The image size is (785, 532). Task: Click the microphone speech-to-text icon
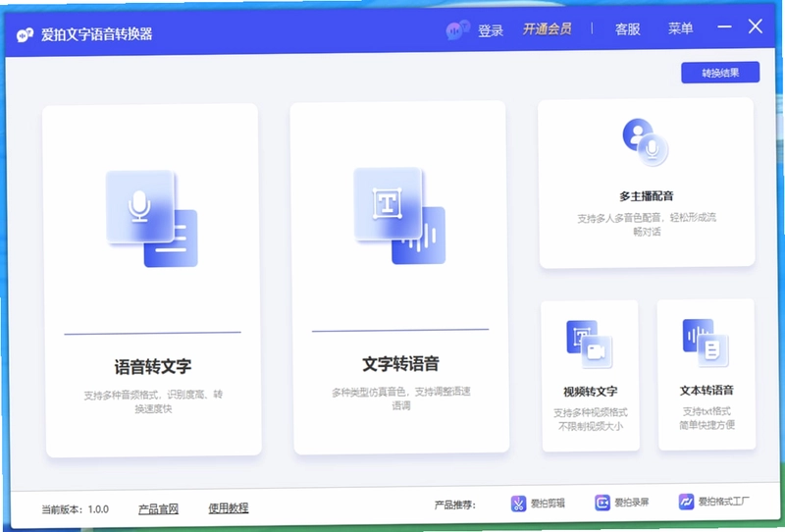pyautogui.click(x=152, y=219)
